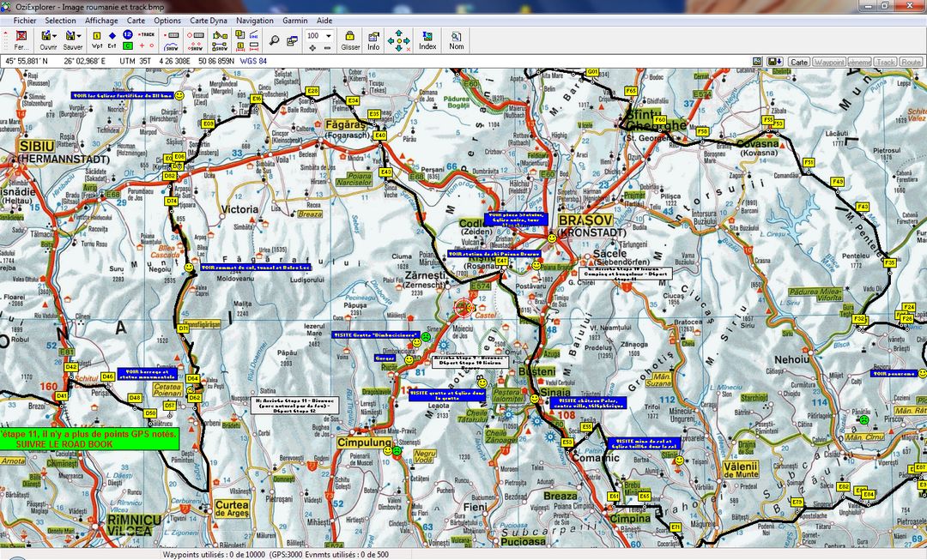Maximize the OziExplorer window
The width and height of the screenshot is (927, 560).
click(x=884, y=5)
